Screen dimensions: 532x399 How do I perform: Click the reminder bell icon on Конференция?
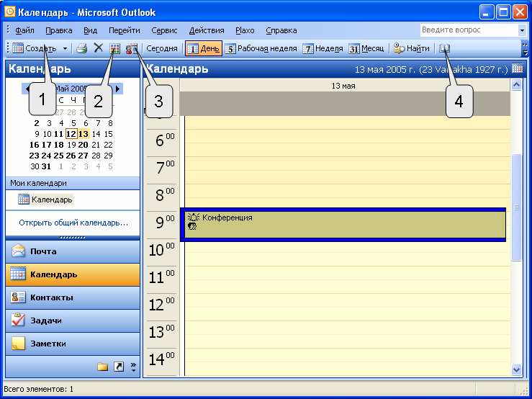(x=194, y=218)
